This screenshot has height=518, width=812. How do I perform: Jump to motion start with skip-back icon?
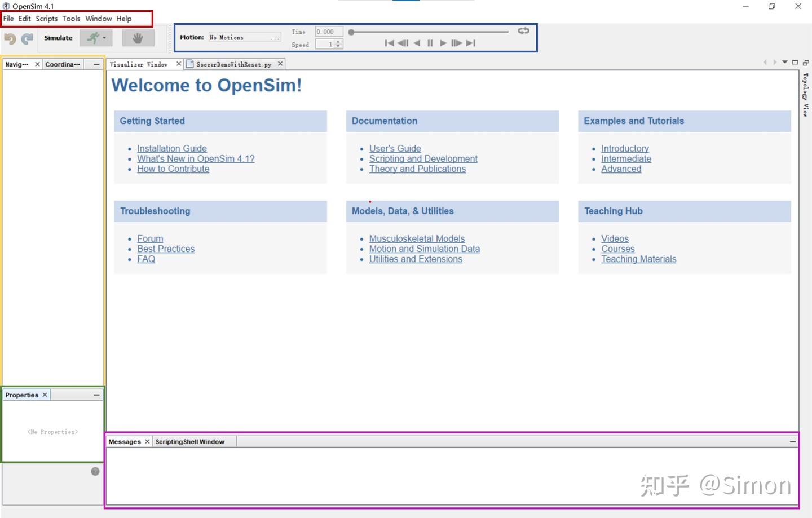[x=389, y=43]
